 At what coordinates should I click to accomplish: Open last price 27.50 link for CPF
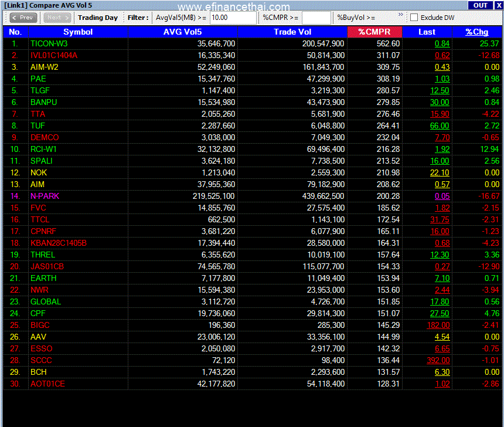tap(440, 313)
